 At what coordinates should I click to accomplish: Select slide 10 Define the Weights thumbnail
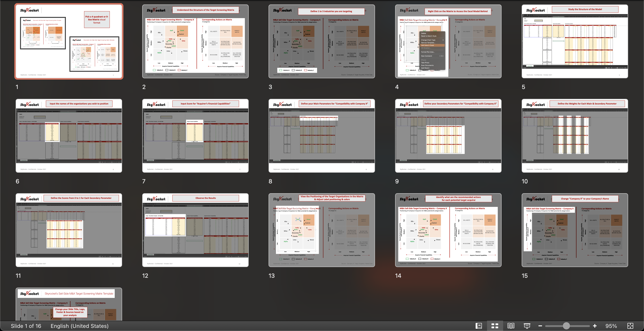575,136
